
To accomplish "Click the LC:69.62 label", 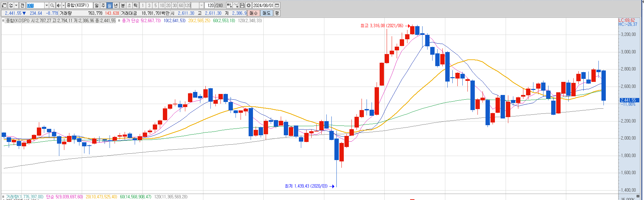I will (x=626, y=20).
